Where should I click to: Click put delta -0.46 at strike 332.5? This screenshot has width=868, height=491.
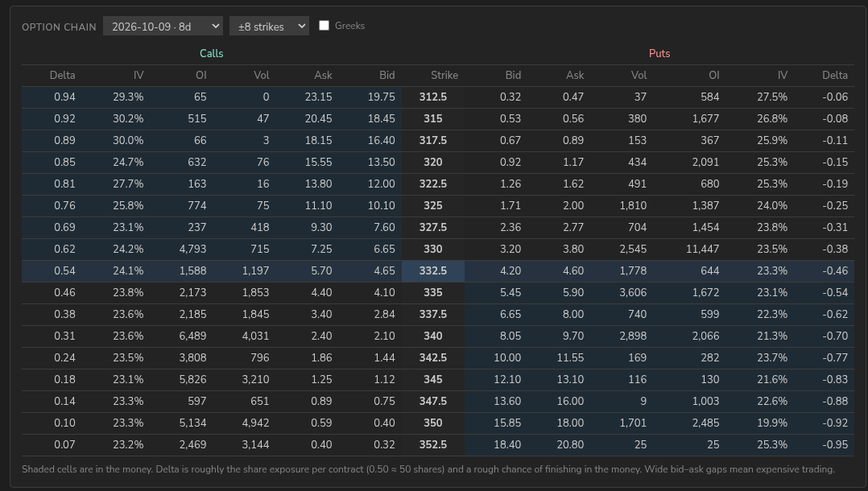(835, 270)
